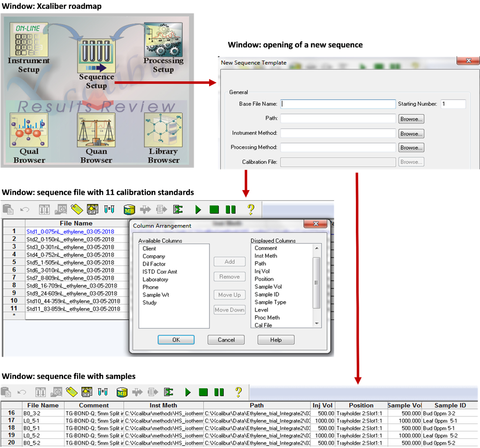
Task: Click the Move Up button
Action: point(230,295)
